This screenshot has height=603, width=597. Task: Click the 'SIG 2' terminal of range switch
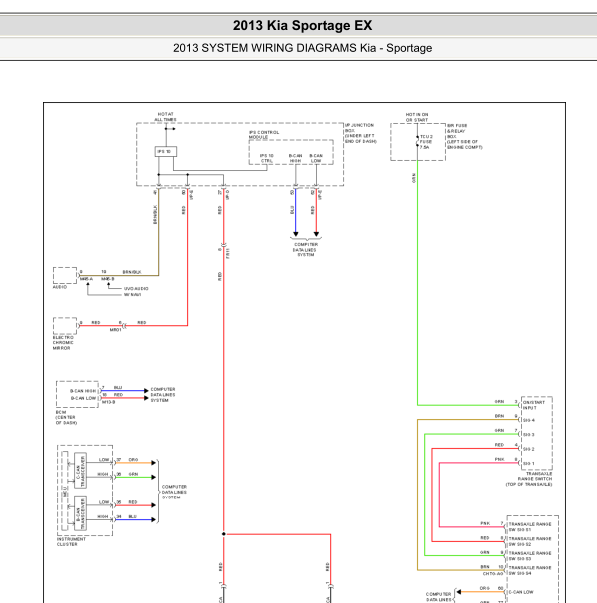tap(529, 449)
